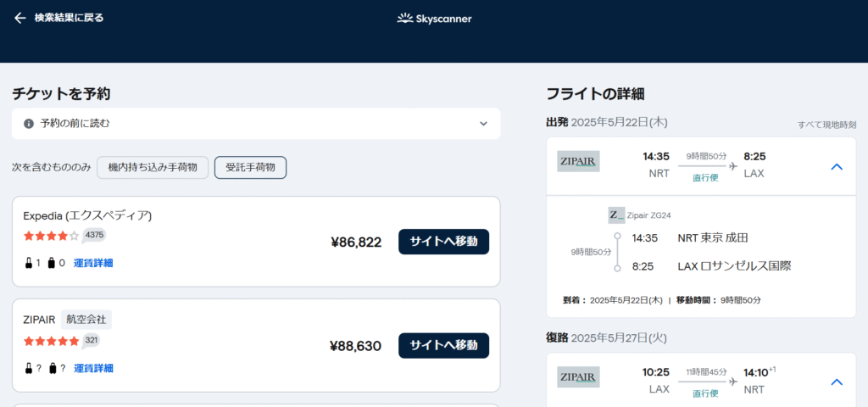Click the フライトの詳細 heading
The width and height of the screenshot is (868, 407).
pyautogui.click(x=595, y=94)
